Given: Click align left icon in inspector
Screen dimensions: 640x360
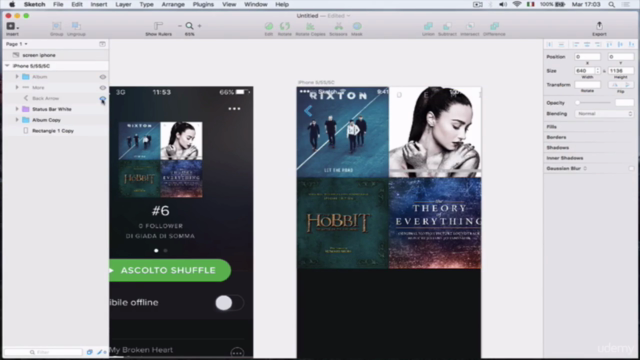Looking at the screenshot, I should 576,44.
